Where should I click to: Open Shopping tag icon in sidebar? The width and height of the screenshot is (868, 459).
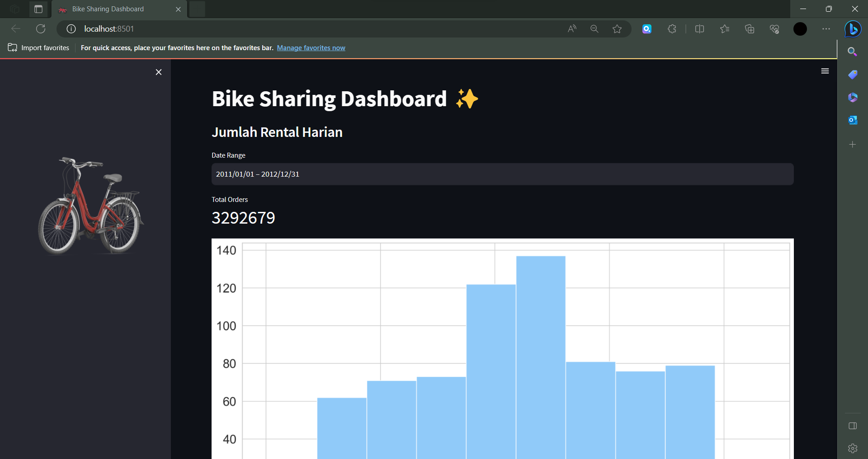(x=853, y=75)
